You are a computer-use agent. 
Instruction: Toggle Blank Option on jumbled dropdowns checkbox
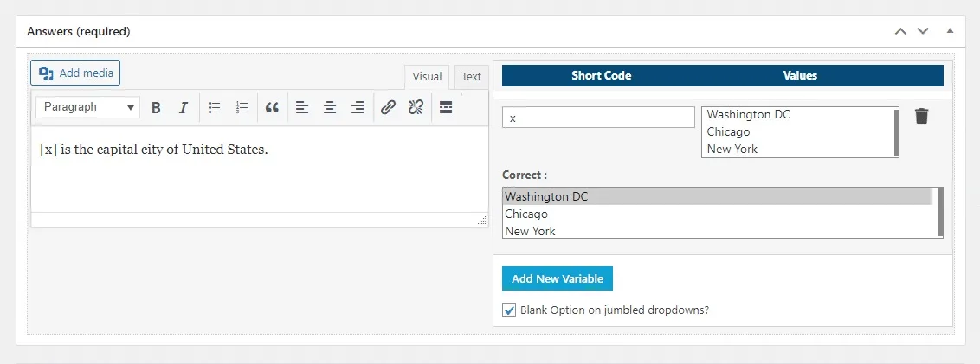(509, 310)
